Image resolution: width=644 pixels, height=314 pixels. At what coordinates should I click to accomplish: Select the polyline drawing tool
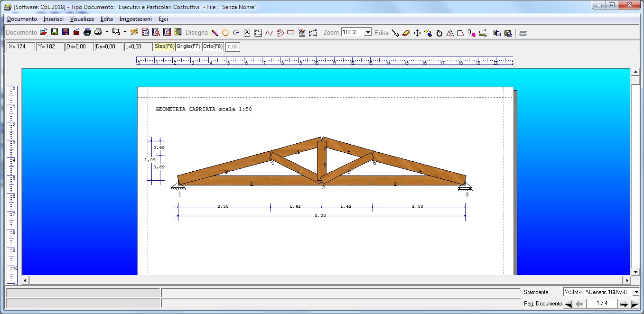click(269, 33)
